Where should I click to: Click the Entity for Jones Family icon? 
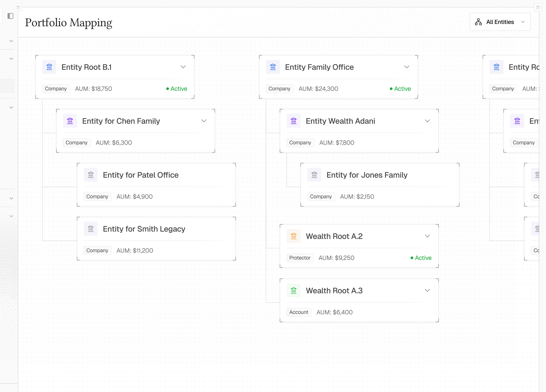coord(314,175)
